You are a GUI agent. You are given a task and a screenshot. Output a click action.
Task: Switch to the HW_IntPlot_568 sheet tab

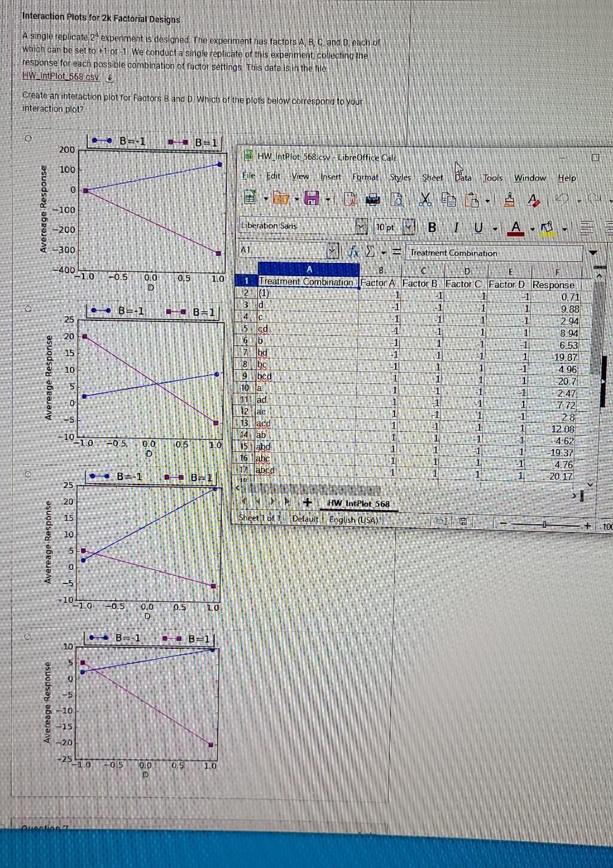358,502
